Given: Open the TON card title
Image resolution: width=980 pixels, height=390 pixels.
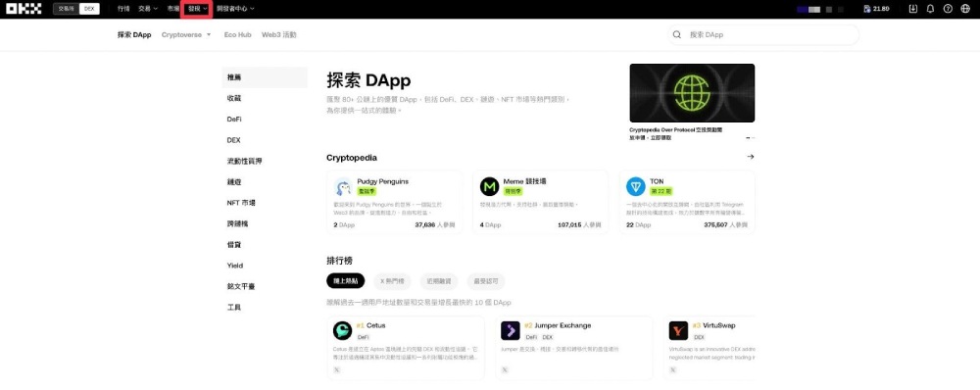Looking at the screenshot, I should click(657, 181).
